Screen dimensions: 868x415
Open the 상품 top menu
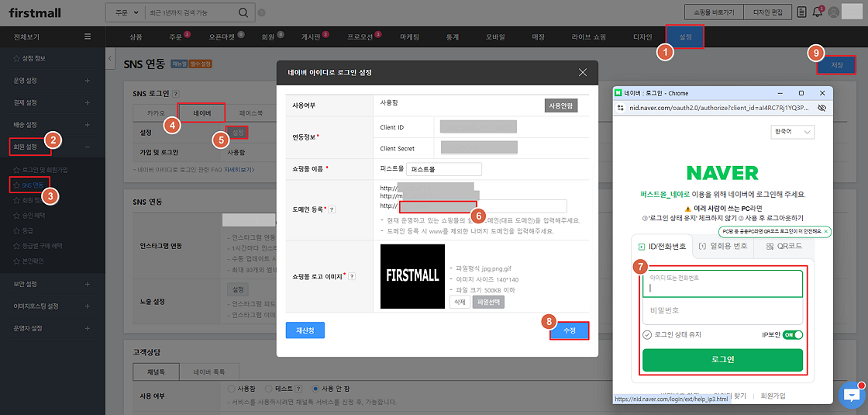coord(136,37)
